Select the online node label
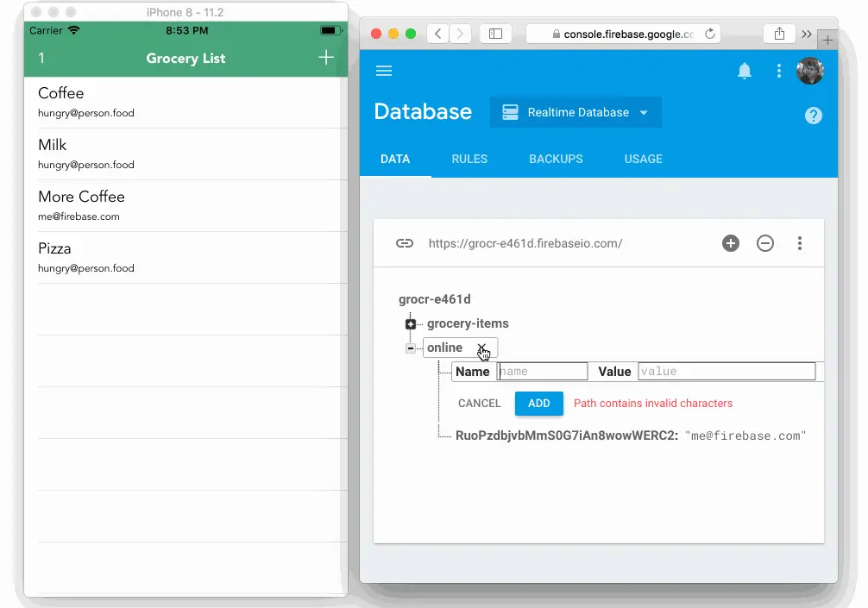Image resolution: width=868 pixels, height=608 pixels. pyautogui.click(x=444, y=348)
